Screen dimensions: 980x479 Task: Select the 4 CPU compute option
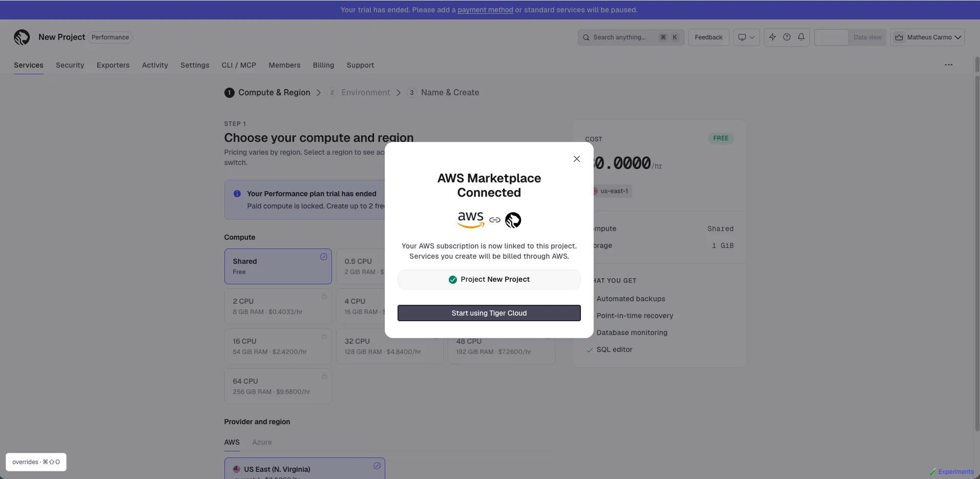point(360,306)
